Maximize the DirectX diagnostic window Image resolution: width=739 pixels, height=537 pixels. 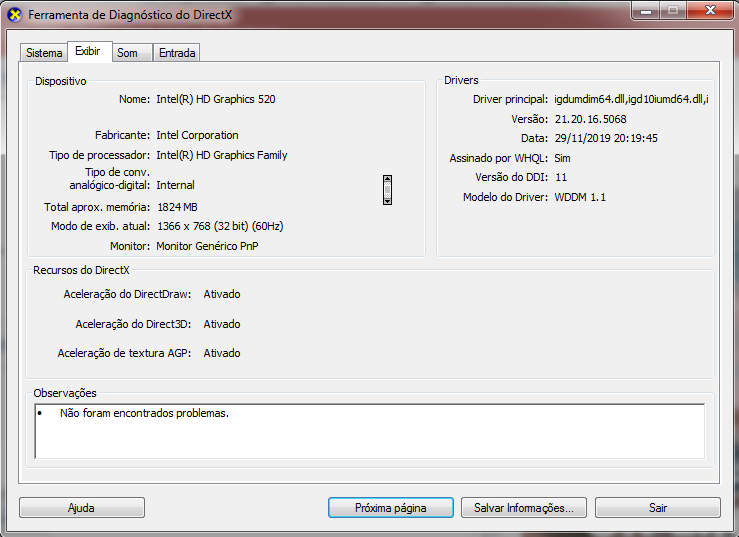[673, 11]
